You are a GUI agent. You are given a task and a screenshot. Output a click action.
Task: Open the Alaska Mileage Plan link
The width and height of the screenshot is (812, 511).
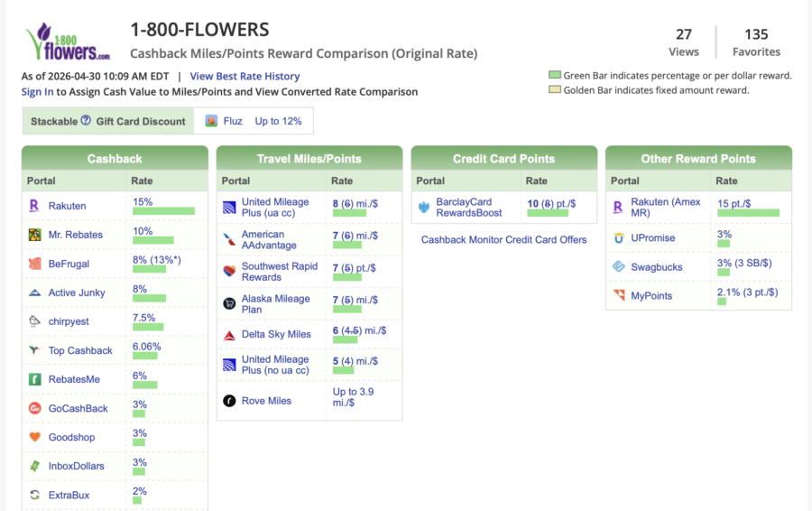[275, 303]
